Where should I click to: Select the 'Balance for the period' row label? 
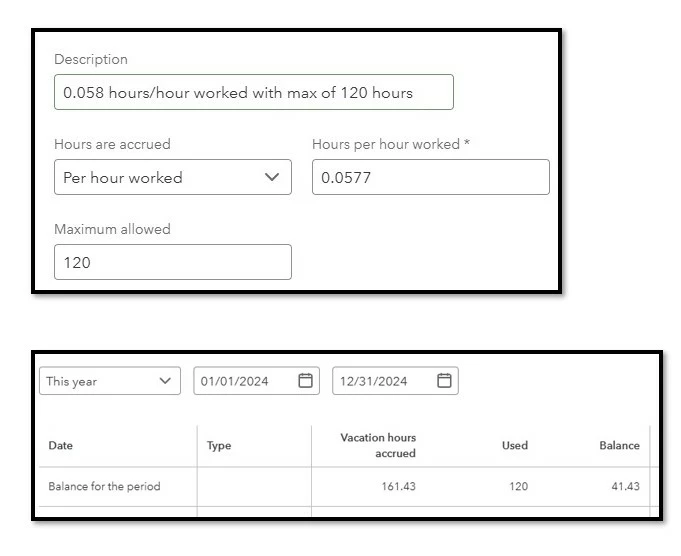(104, 486)
